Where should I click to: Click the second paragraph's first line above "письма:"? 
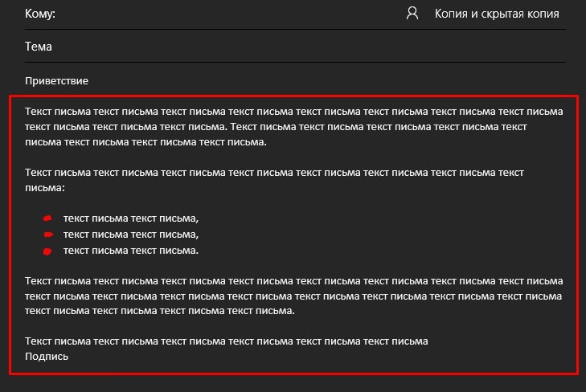coord(274,173)
